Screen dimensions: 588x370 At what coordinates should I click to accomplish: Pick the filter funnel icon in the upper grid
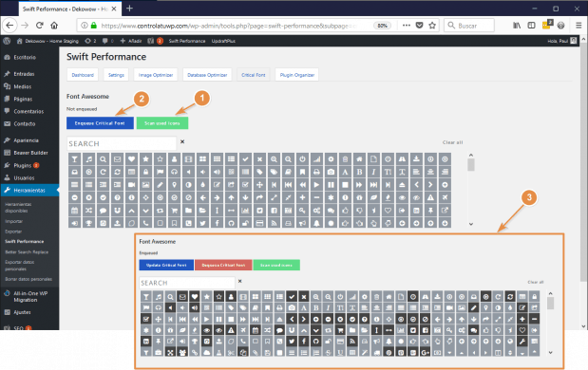75,159
